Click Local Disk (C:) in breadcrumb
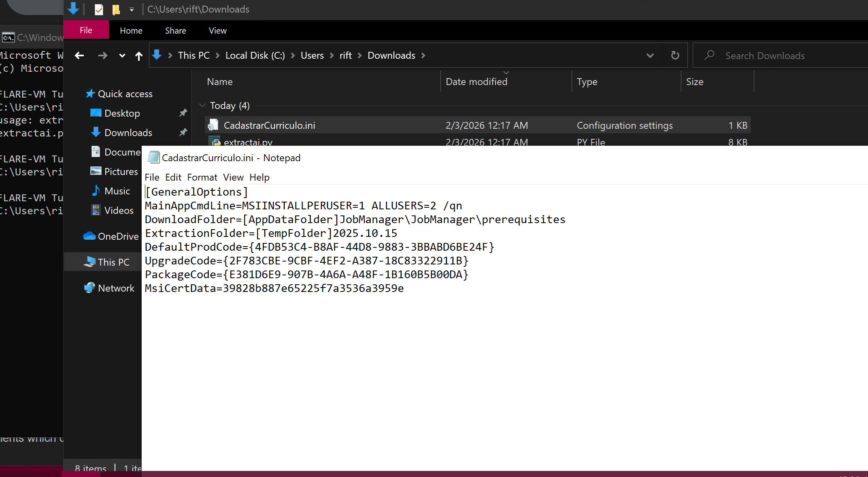The image size is (868, 477). pos(255,55)
